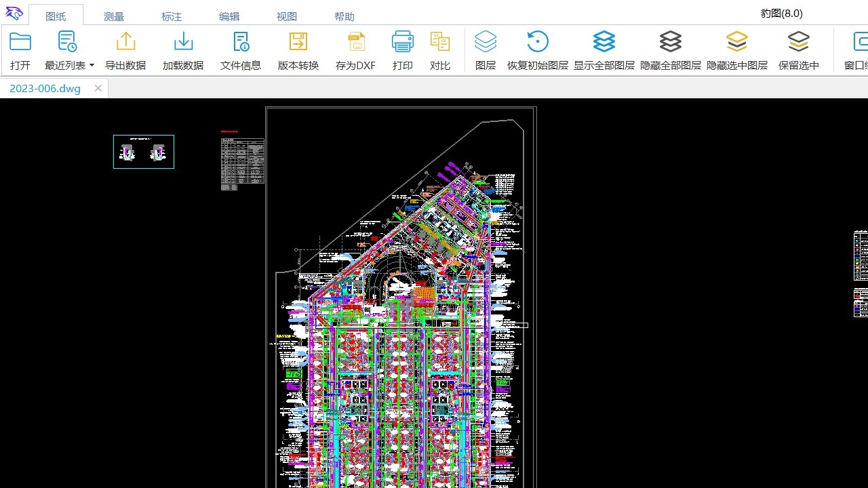Save as DXF (存为DXF)
The height and width of the screenshot is (488, 868).
(356, 42)
